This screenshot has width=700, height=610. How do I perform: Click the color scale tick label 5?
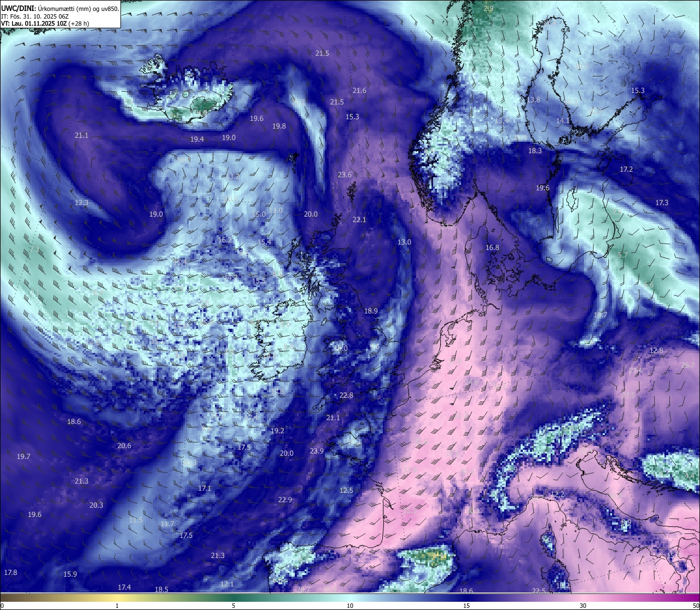234,606
